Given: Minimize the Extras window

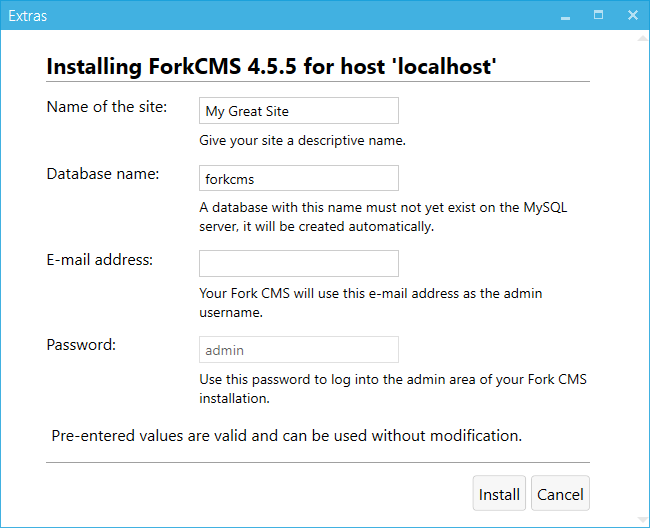Looking at the screenshot, I should [x=565, y=16].
